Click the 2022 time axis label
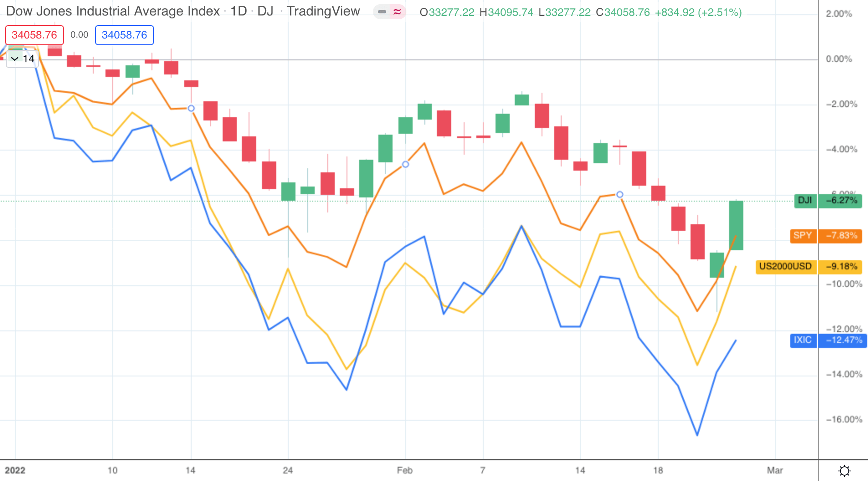This screenshot has width=868, height=481. pos(15,470)
